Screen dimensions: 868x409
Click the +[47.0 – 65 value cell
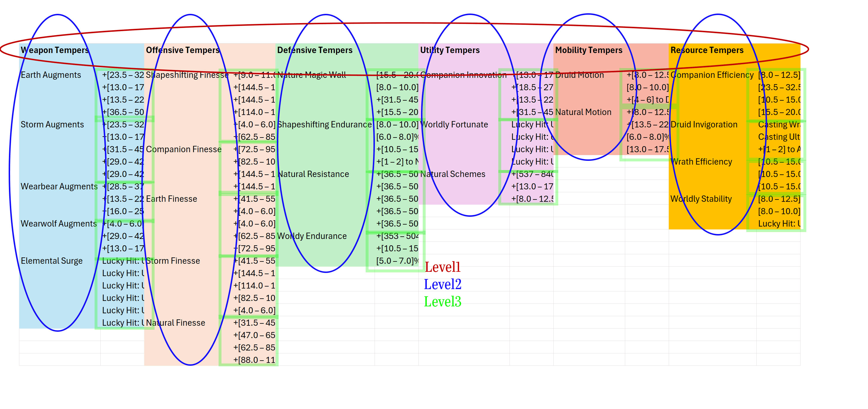click(x=254, y=335)
